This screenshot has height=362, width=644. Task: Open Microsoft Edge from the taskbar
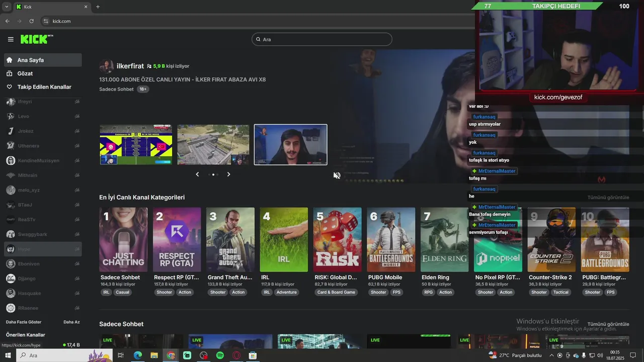[137, 355]
